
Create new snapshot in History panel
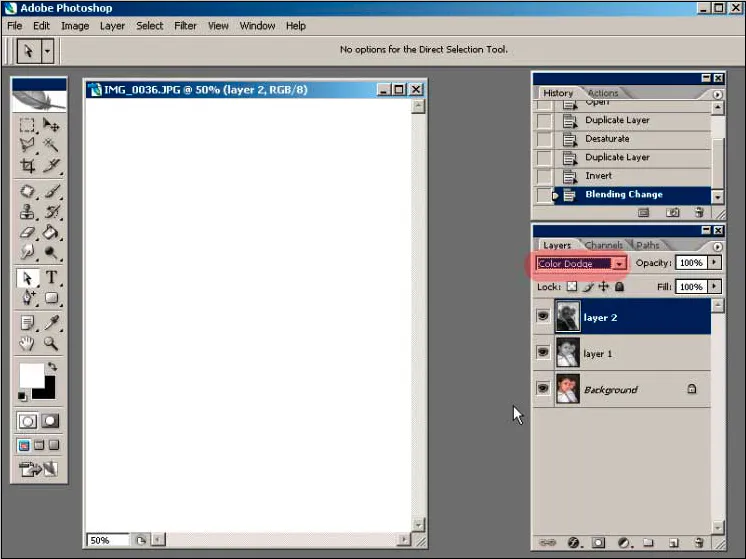(672, 212)
